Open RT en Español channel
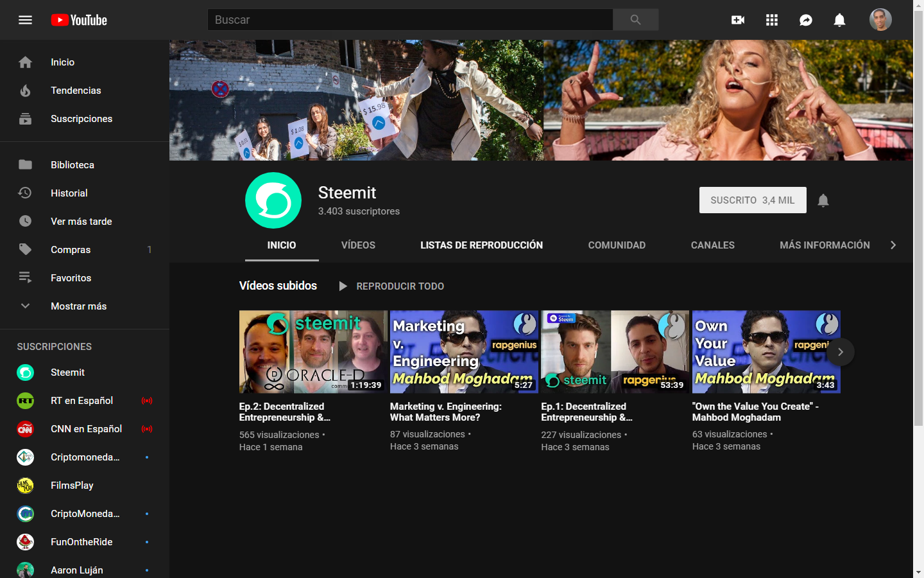The width and height of the screenshot is (924, 578). 85,401
